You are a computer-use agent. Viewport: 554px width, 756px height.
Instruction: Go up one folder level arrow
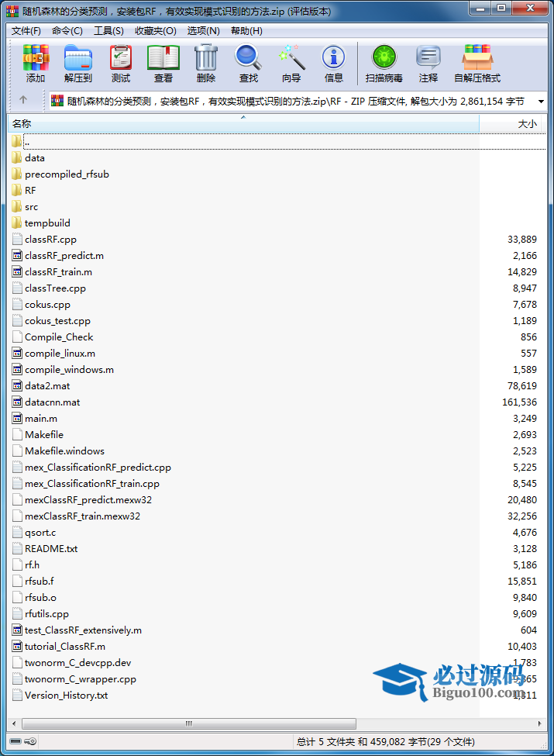point(23,100)
